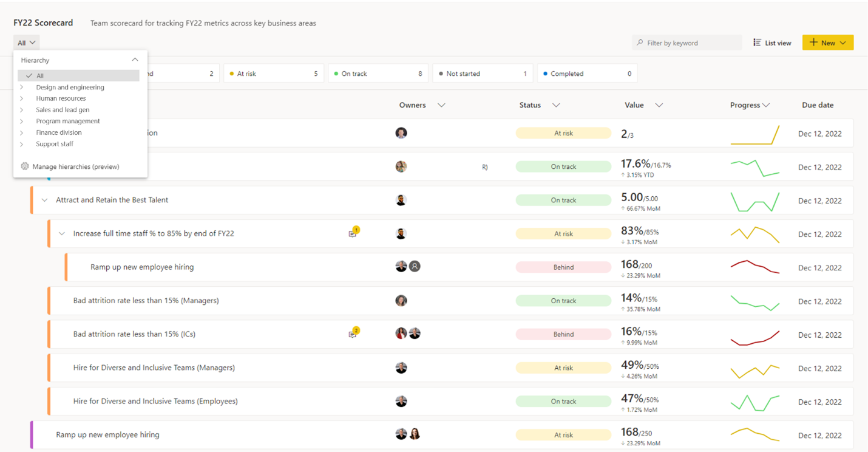Open Manage hierarchies (preview)
This screenshot has width=868, height=452.
75,166
